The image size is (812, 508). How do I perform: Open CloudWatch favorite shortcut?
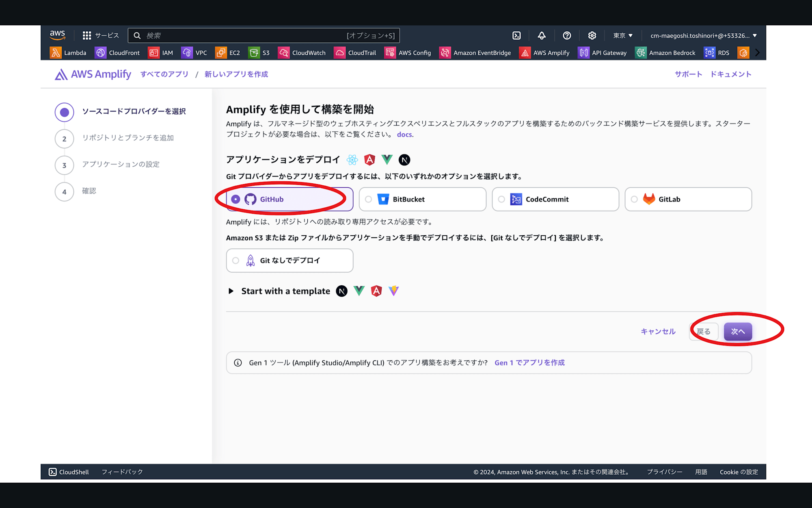click(302, 53)
